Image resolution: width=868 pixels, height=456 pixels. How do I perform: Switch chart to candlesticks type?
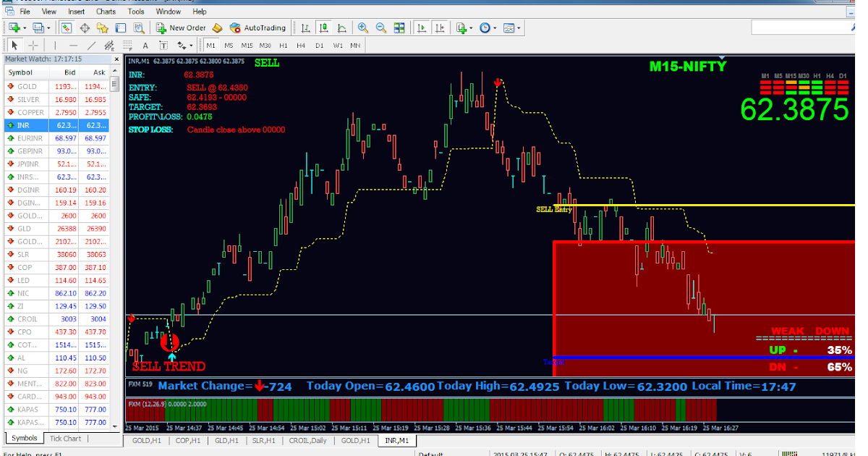pyautogui.click(x=323, y=28)
